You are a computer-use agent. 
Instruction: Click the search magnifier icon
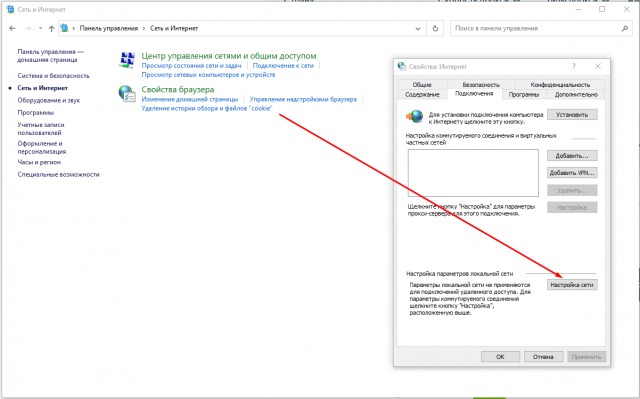point(624,28)
